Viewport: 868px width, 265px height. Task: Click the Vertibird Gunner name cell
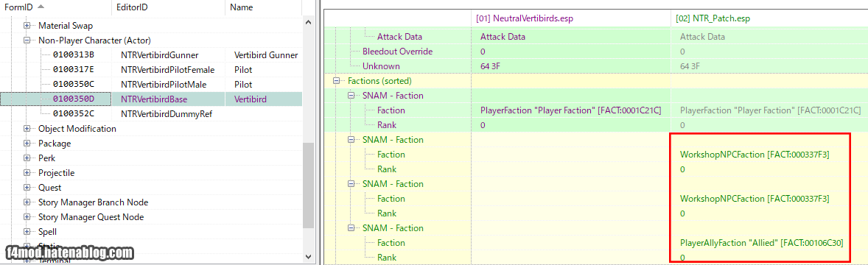pos(266,55)
